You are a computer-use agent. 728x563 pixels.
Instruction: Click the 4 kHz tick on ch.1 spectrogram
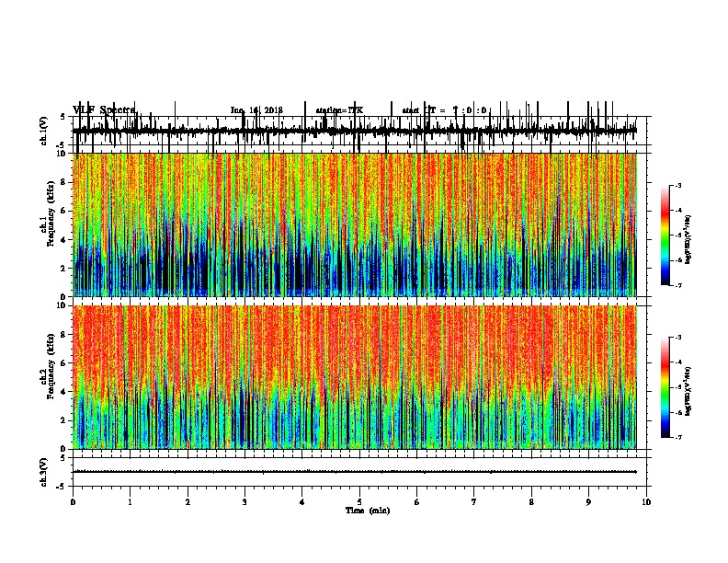coord(64,240)
